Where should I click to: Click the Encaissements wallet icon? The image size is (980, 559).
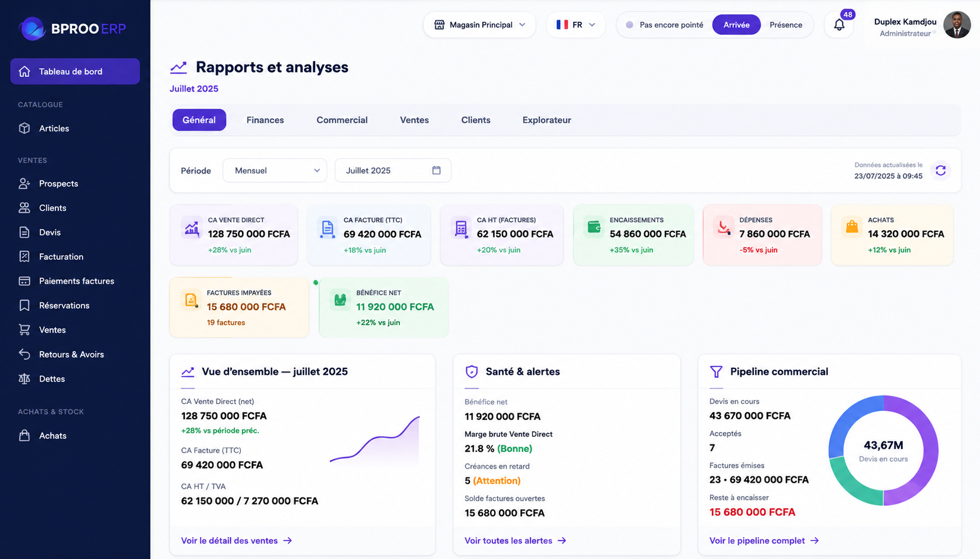(594, 227)
